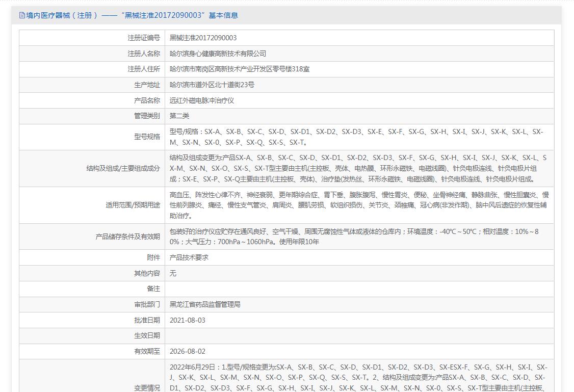574x392 pixels.
Task: Click the 结构及组成/主要组成成分 label
Action: click(x=123, y=168)
